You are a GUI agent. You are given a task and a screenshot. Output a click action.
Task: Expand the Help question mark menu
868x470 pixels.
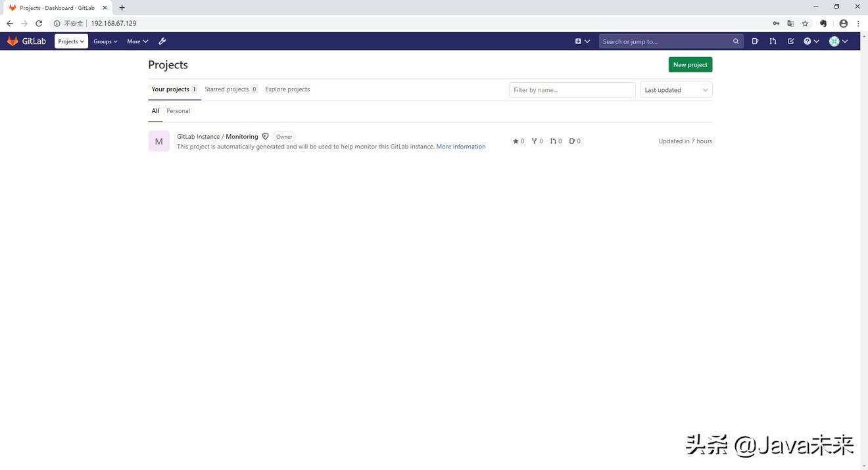pyautogui.click(x=811, y=41)
